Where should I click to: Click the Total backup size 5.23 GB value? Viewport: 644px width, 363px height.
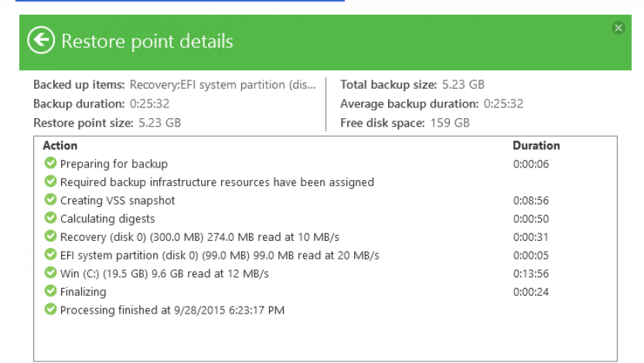(x=462, y=85)
